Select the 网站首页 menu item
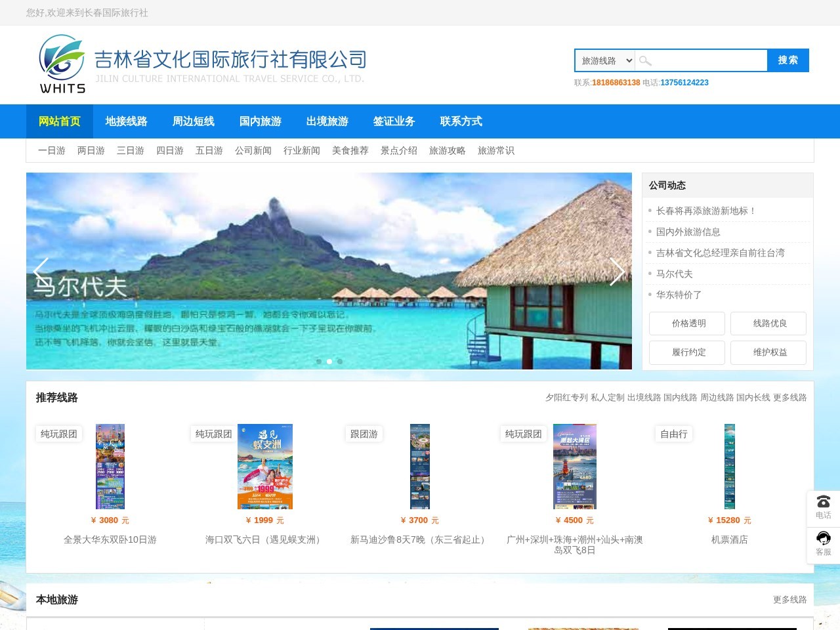 click(x=59, y=121)
